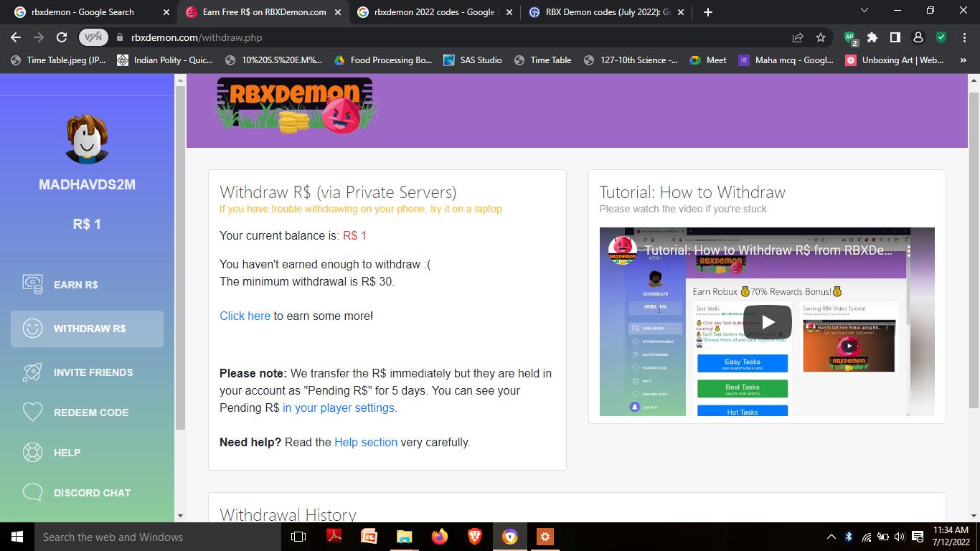
Task: Click the Bluetooth tray icon
Action: pos(848,537)
